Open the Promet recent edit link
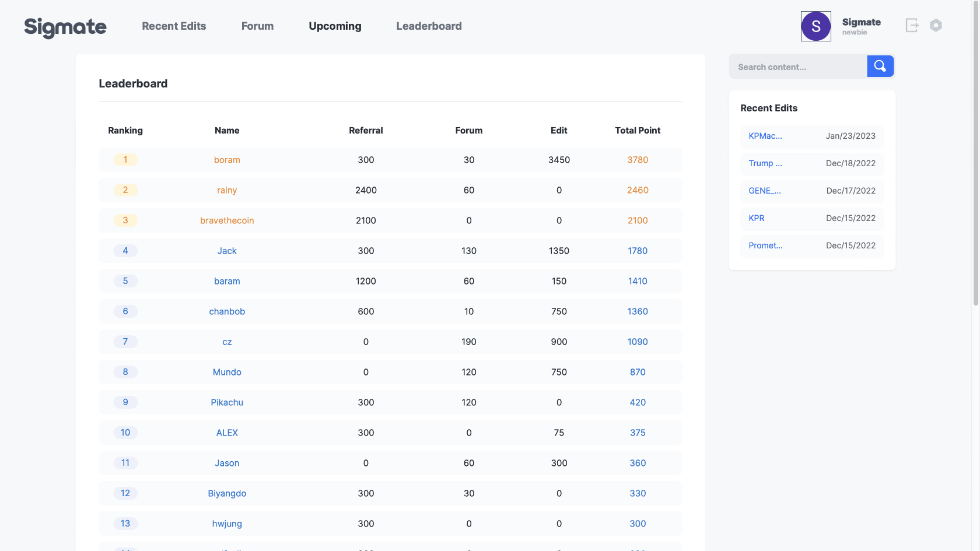This screenshot has height=551, width=980. tap(765, 245)
